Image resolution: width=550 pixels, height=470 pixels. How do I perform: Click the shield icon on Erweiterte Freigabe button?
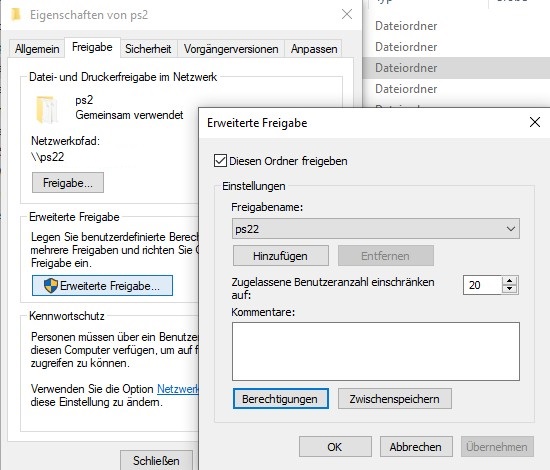coord(51,286)
